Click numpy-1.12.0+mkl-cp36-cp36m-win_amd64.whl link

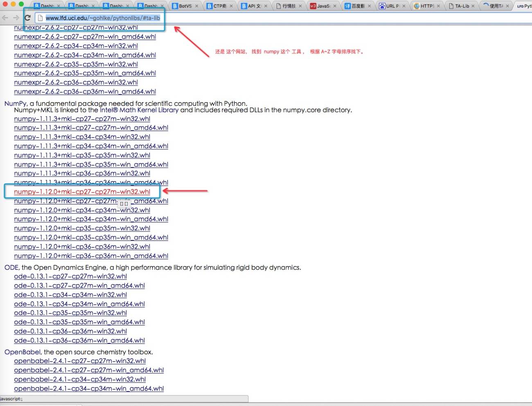[x=91, y=256]
